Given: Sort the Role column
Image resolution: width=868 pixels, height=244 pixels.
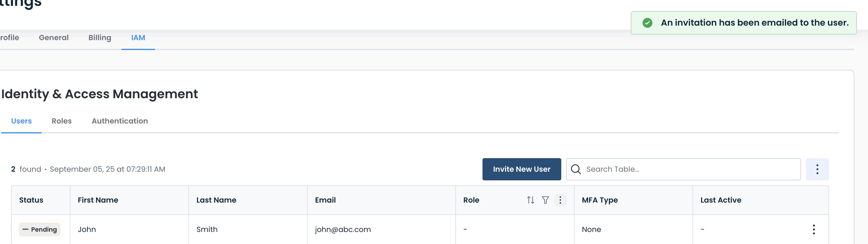Looking at the screenshot, I should 530,200.
